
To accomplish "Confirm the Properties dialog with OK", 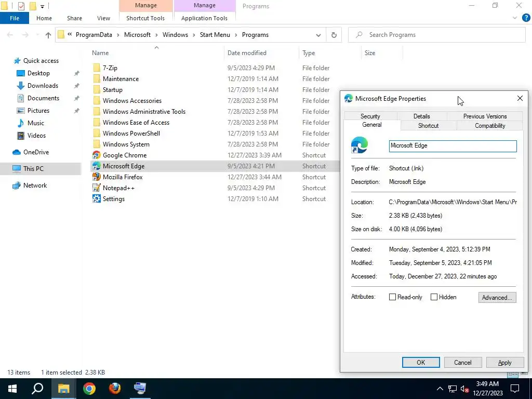I will click(421, 362).
